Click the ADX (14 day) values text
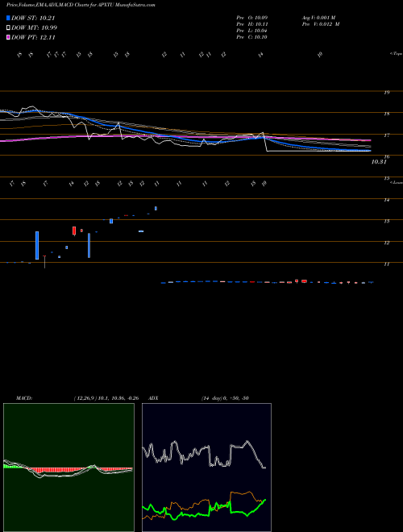 click(225, 398)
